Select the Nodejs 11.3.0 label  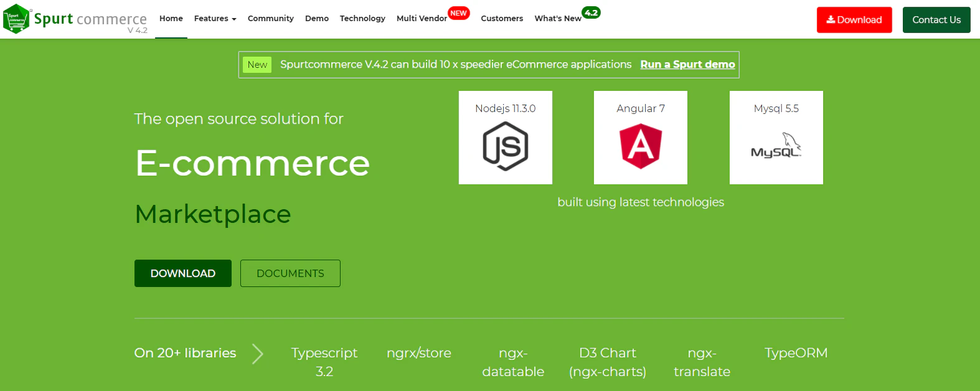(506, 108)
